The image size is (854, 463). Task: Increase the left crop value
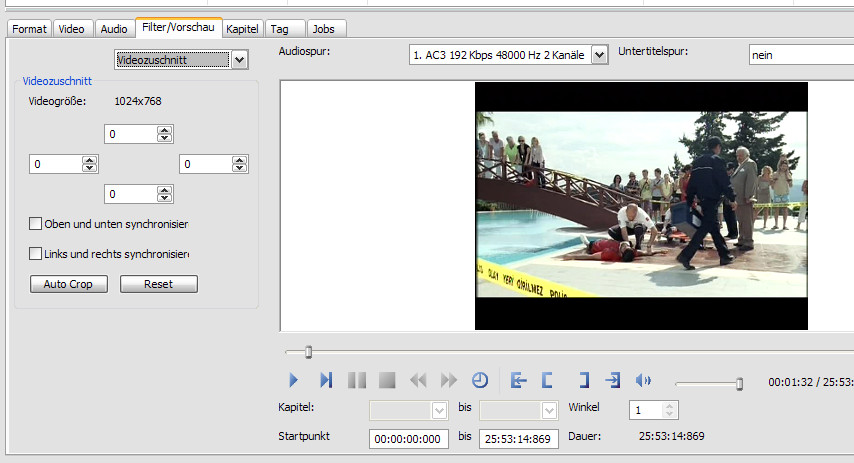point(89,160)
